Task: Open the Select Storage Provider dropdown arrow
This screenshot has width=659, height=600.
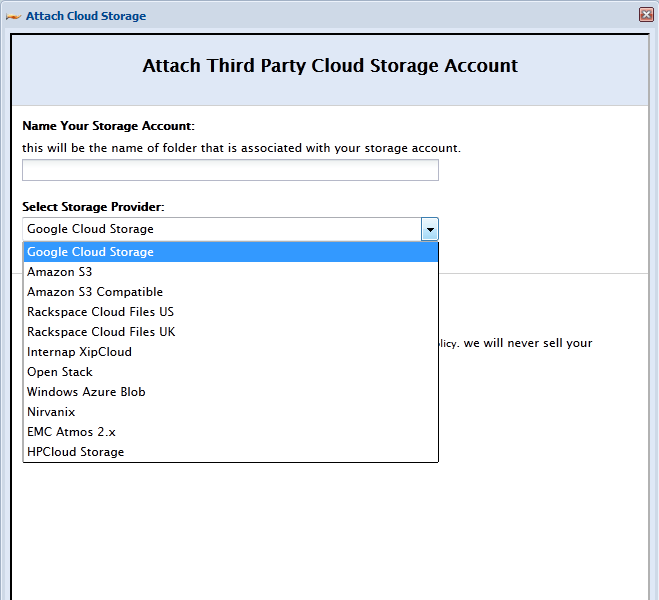Action: [430, 229]
